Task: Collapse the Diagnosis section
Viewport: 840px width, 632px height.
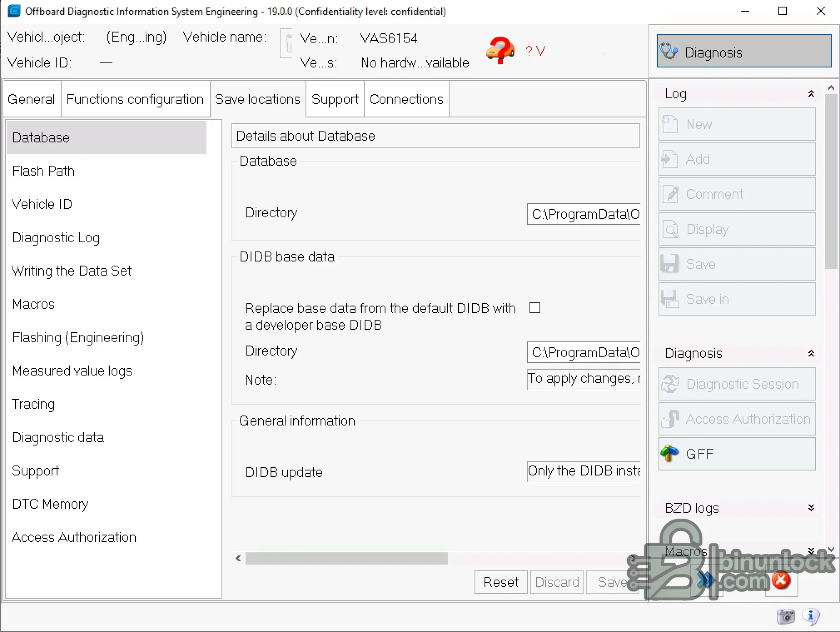Action: pyautogui.click(x=811, y=353)
